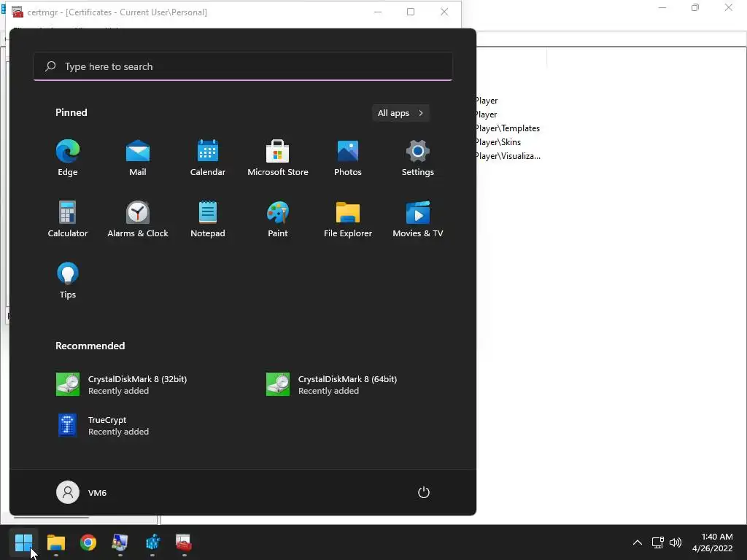Viewport: 747px width, 560px height.
Task: Select the Player\Templates entry in background window
Action: (x=508, y=128)
